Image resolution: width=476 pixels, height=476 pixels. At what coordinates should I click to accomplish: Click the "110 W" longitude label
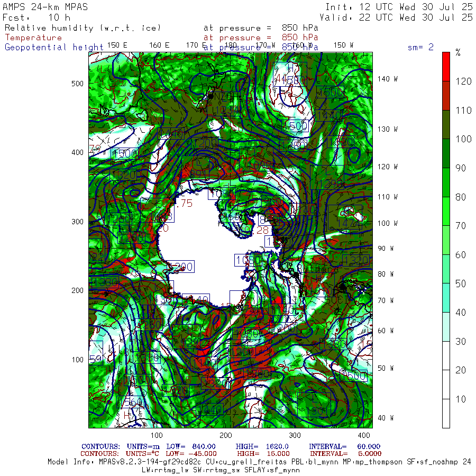[387, 197]
